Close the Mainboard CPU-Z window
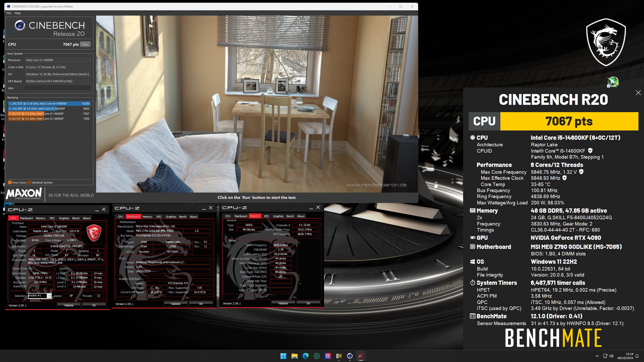 [211, 208]
